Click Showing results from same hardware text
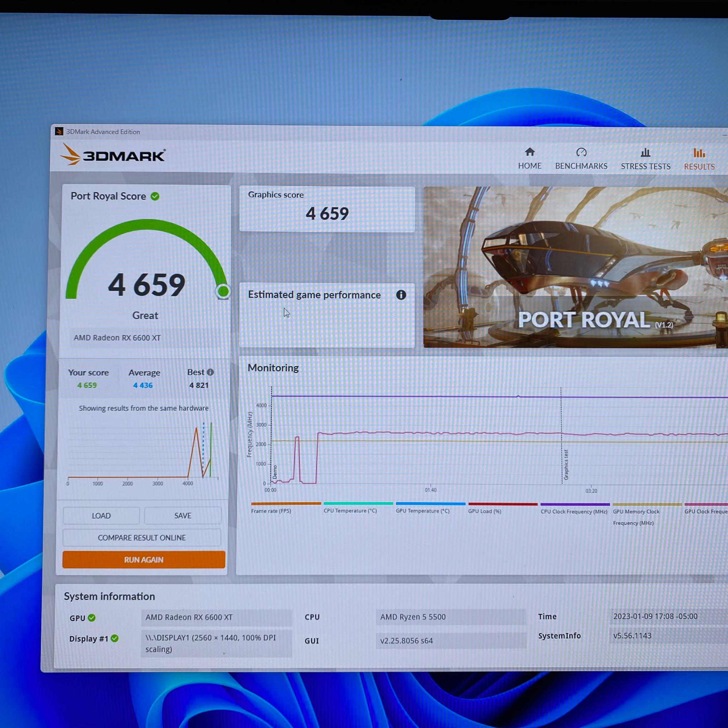This screenshot has height=728, width=728. [144, 408]
